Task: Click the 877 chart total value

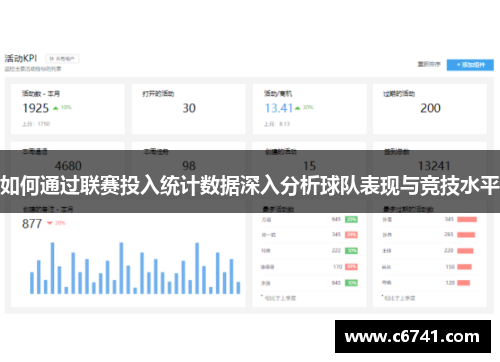Action: (x=32, y=224)
